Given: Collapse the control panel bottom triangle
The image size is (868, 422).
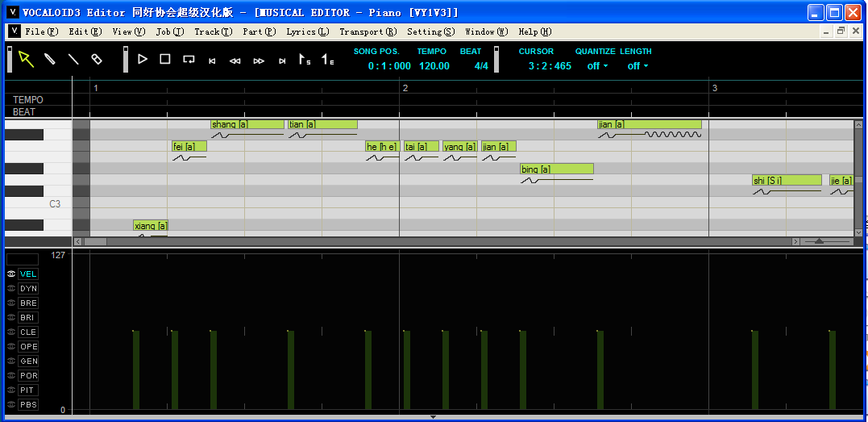Looking at the screenshot, I should point(434,417).
